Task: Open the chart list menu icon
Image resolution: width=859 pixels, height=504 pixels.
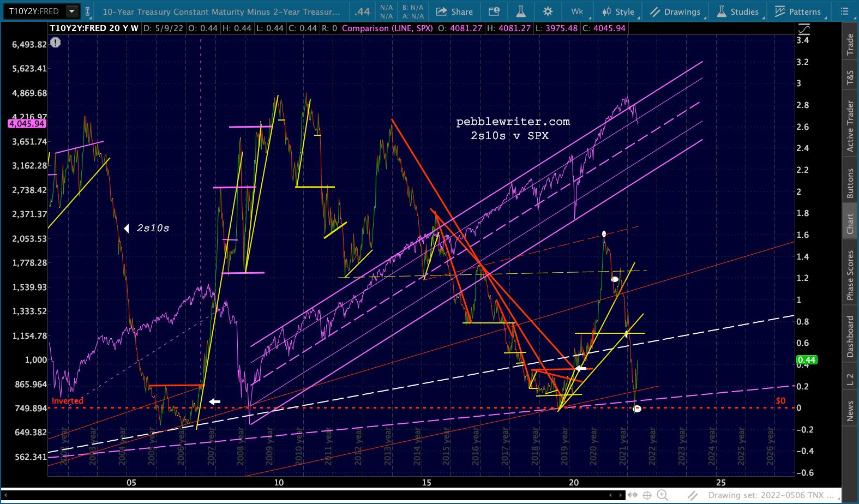Action: [x=844, y=11]
